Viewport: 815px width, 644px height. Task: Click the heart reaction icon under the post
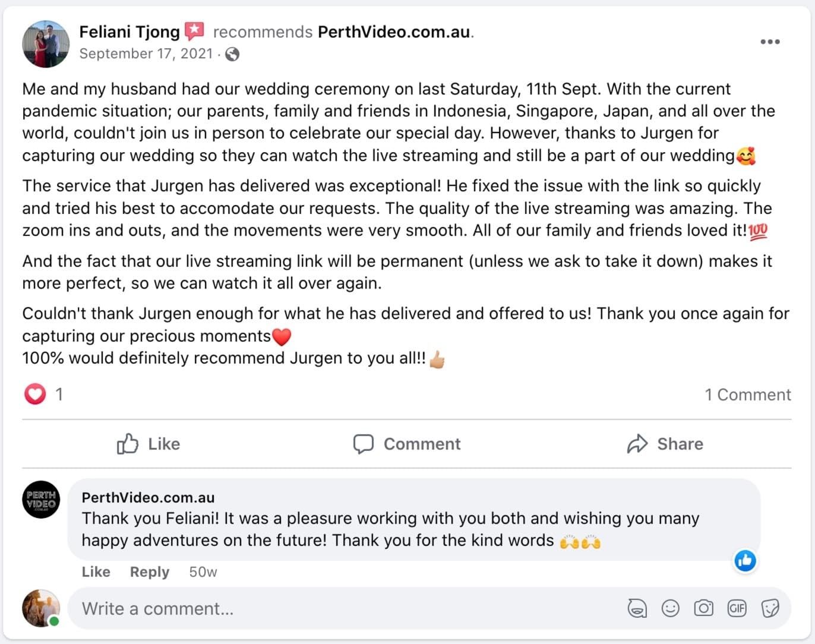pos(35,394)
